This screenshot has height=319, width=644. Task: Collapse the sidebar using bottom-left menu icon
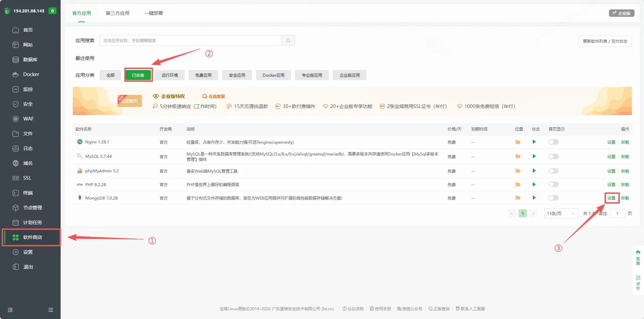point(10,310)
